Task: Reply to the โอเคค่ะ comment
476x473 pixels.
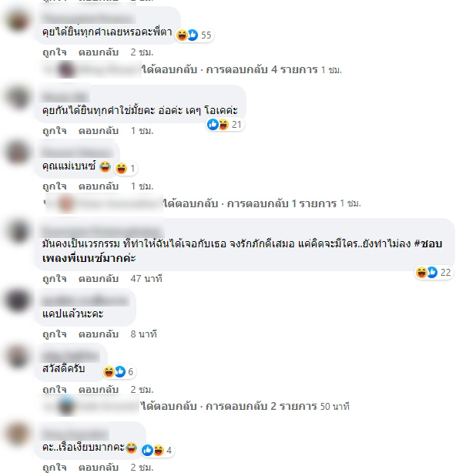Action: (x=99, y=131)
